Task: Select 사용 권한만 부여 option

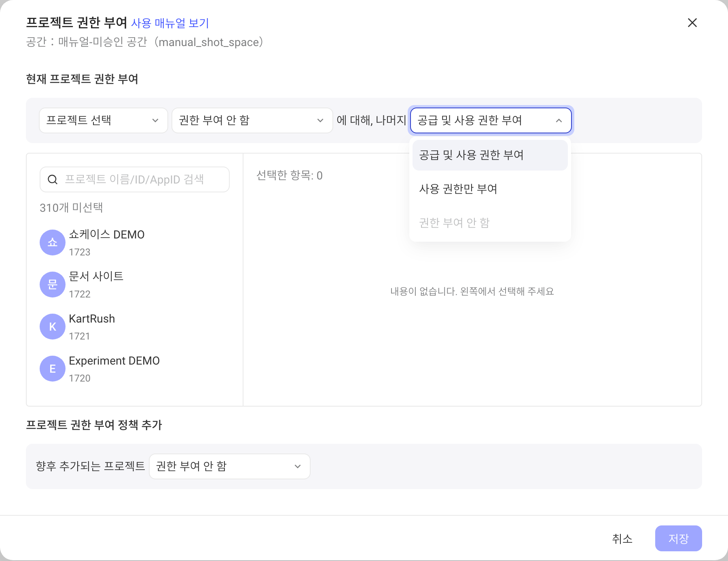Action: (x=490, y=189)
